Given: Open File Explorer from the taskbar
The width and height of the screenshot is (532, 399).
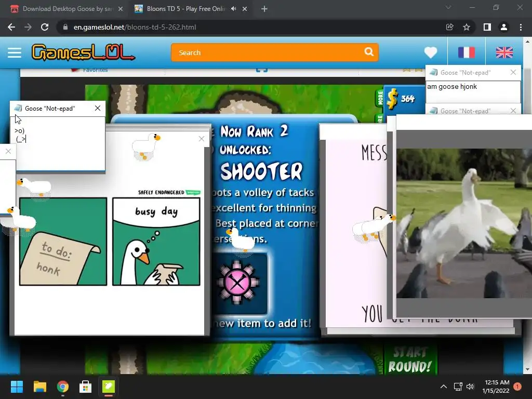Looking at the screenshot, I should 39,387.
